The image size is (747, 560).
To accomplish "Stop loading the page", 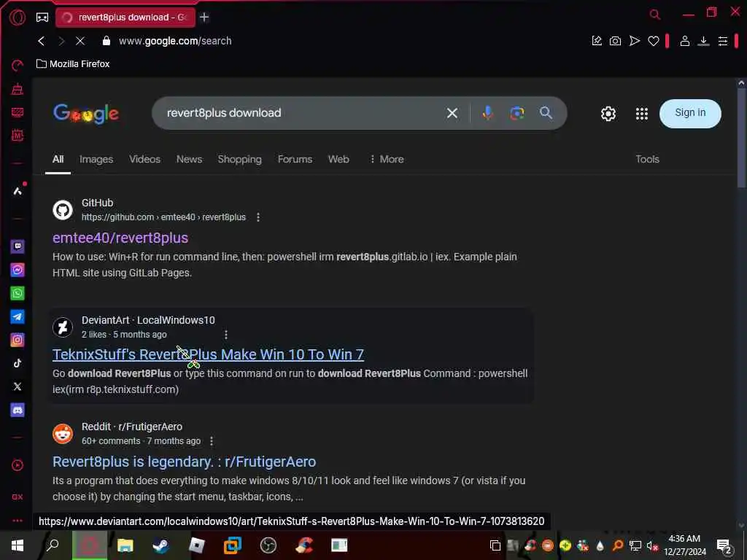I will 80,41.
